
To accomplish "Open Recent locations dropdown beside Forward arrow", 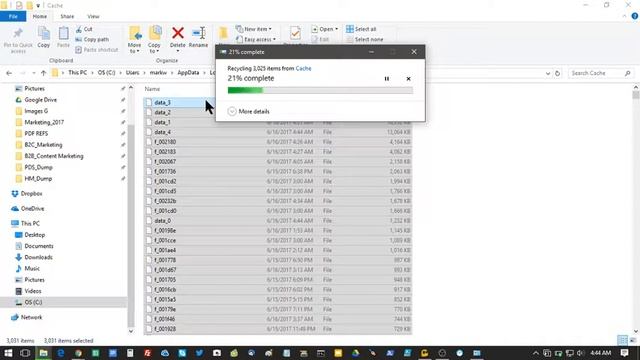I will pos(34,73).
